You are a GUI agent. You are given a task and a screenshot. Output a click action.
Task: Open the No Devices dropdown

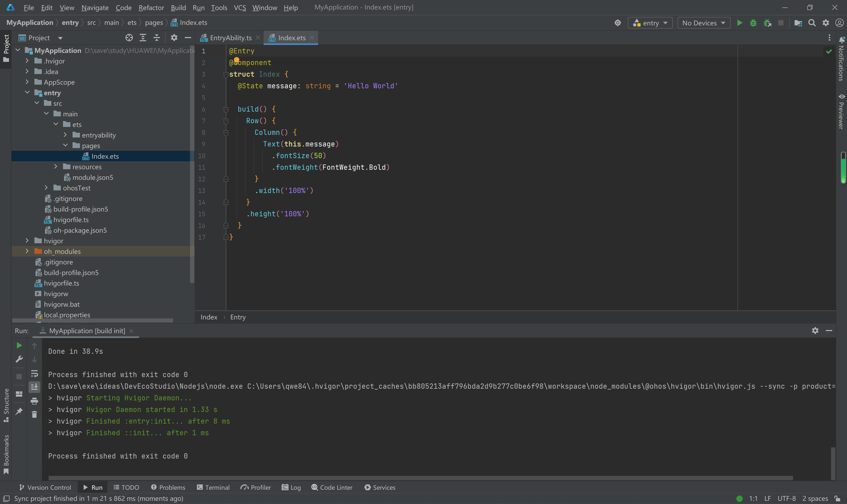[x=704, y=23]
